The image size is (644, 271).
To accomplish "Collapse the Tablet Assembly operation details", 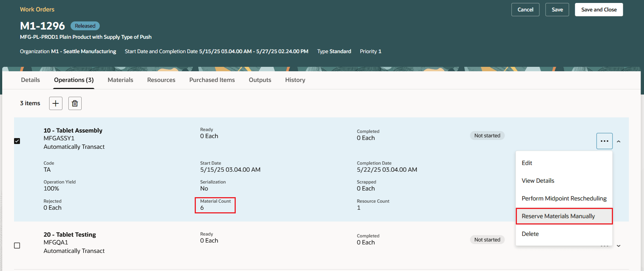I will pyautogui.click(x=619, y=141).
